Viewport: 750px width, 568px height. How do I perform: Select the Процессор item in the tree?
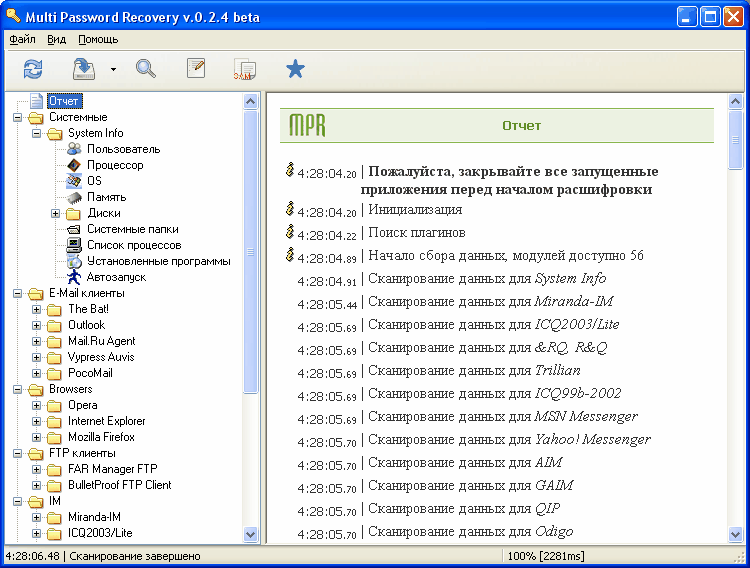point(114,165)
